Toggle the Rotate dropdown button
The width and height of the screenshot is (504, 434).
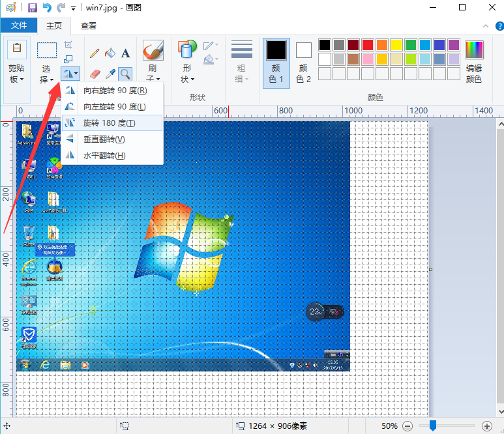(70, 74)
